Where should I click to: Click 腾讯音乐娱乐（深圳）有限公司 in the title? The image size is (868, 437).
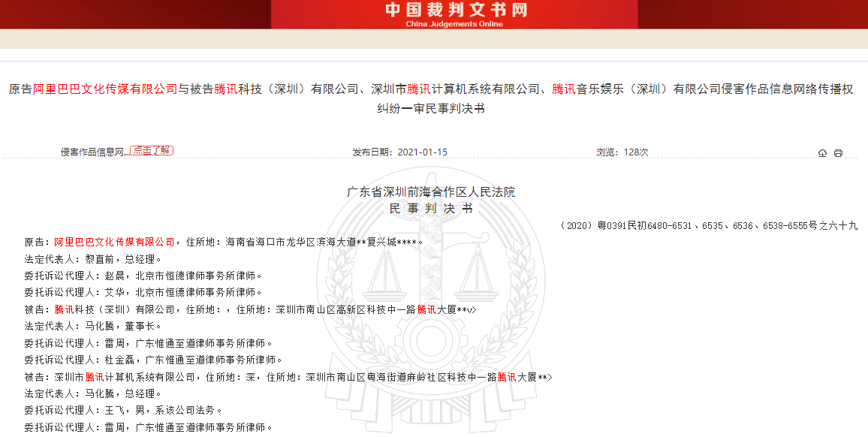click(x=636, y=89)
